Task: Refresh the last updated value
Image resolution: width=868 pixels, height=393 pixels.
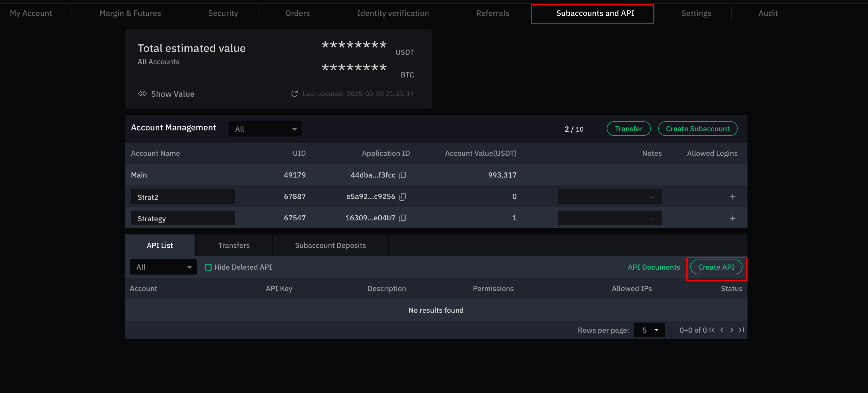Action: [295, 94]
